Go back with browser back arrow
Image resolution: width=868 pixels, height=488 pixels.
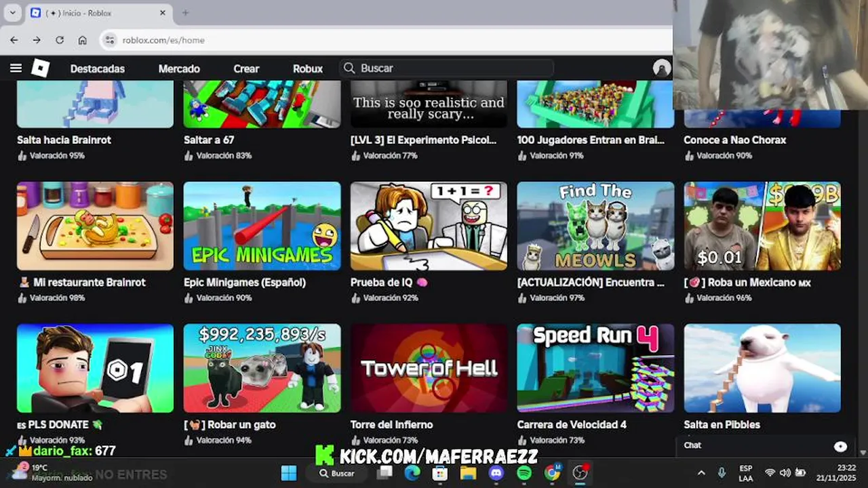tap(14, 40)
